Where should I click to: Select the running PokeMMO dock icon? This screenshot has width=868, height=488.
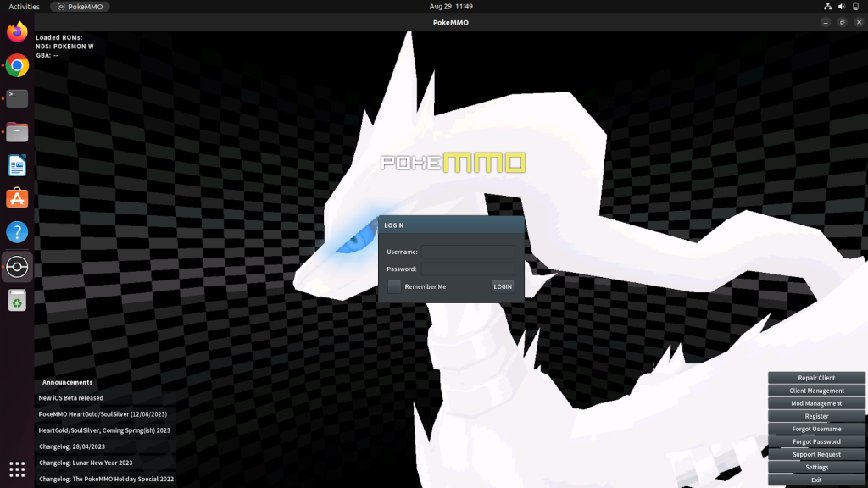coord(16,266)
